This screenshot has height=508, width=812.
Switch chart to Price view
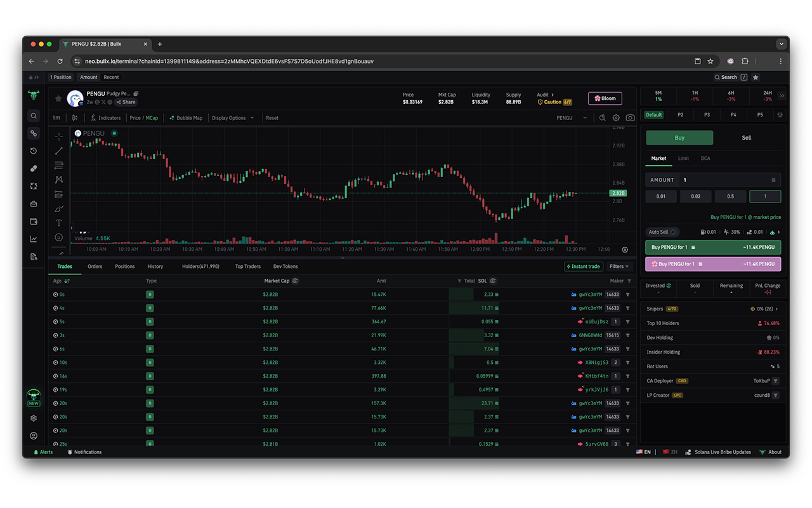[x=135, y=118]
